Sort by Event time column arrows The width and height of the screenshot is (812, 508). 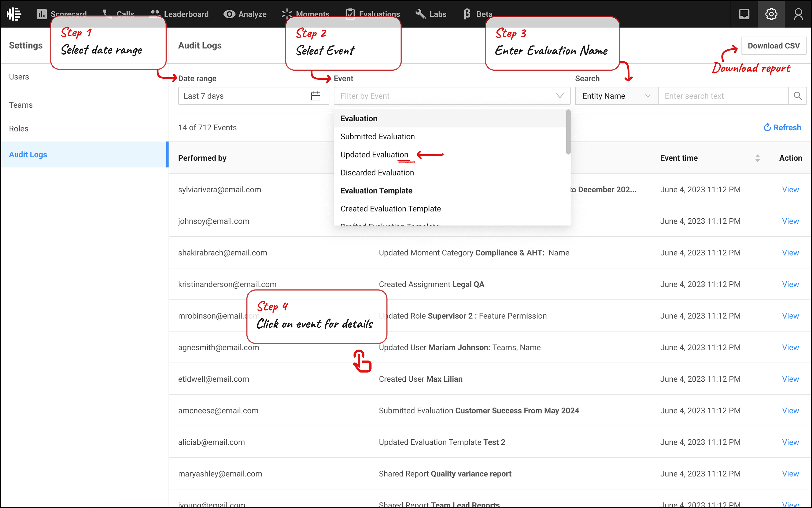click(757, 158)
